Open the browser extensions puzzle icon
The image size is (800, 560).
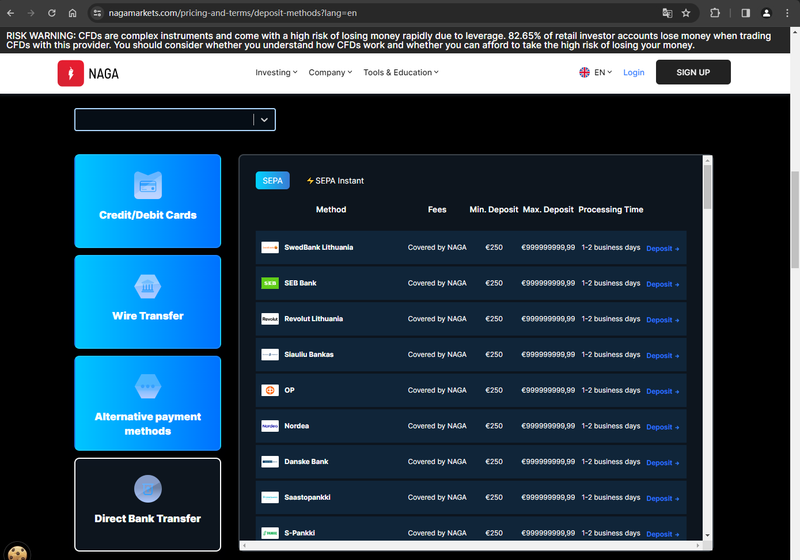pos(715,13)
